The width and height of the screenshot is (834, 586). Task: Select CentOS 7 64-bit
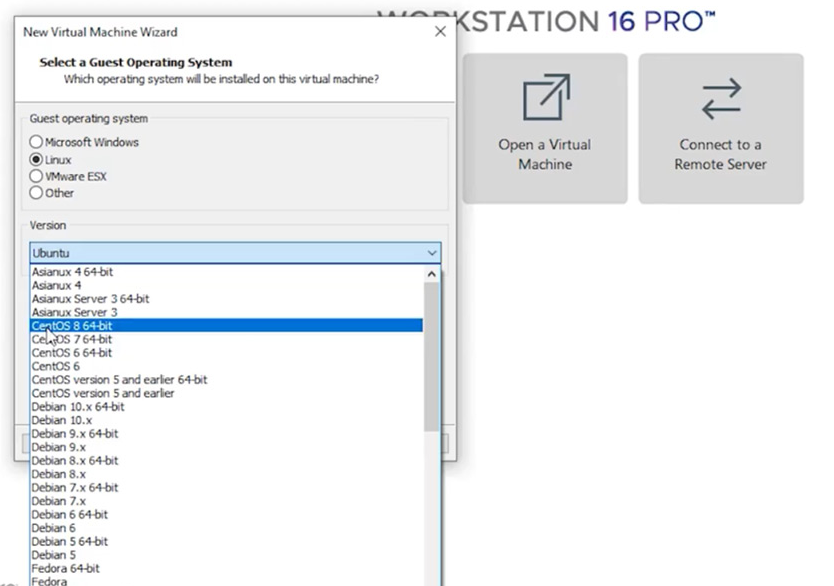click(x=227, y=339)
